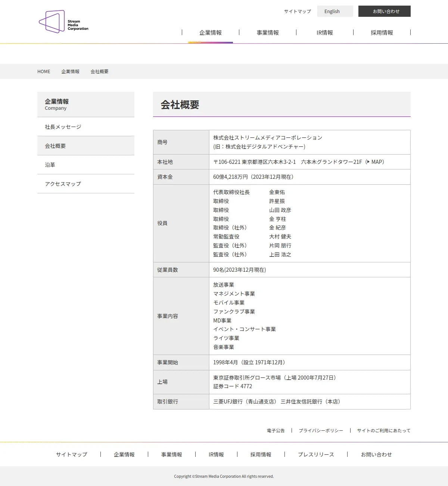Click 証券コード 4772 text
The image size is (448, 486).
(x=233, y=386)
